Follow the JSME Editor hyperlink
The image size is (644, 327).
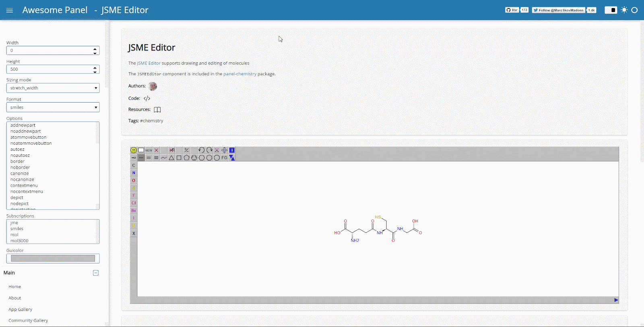coord(149,63)
